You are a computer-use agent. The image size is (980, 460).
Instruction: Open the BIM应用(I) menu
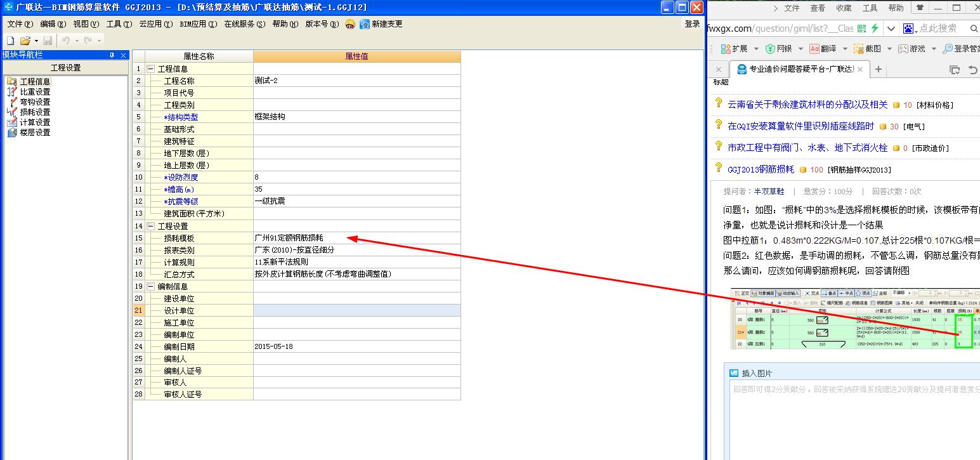pyautogui.click(x=197, y=24)
